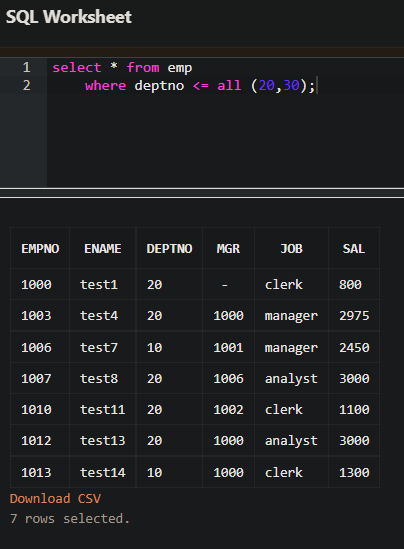Select the test1 name cell
This screenshot has width=404, height=549.
coord(103,284)
